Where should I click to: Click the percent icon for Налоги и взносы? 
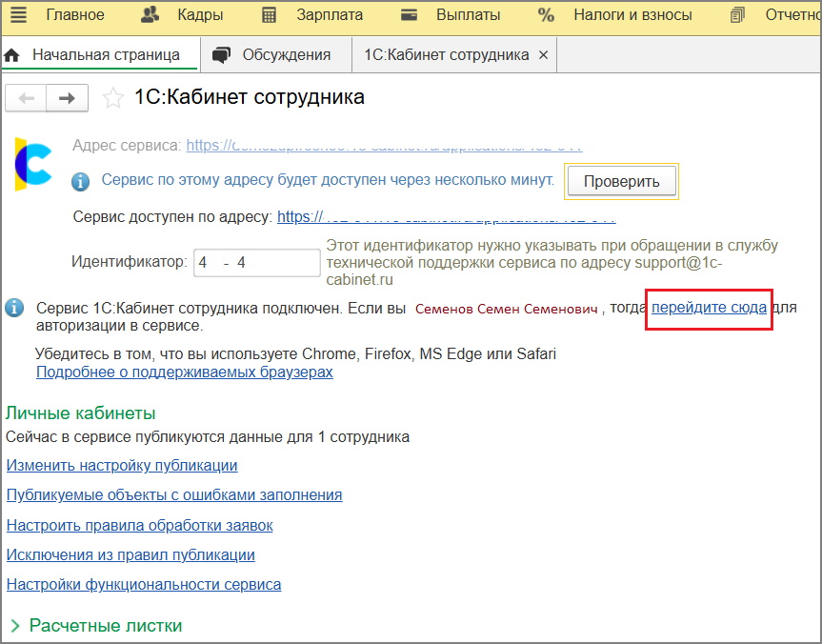tap(546, 14)
